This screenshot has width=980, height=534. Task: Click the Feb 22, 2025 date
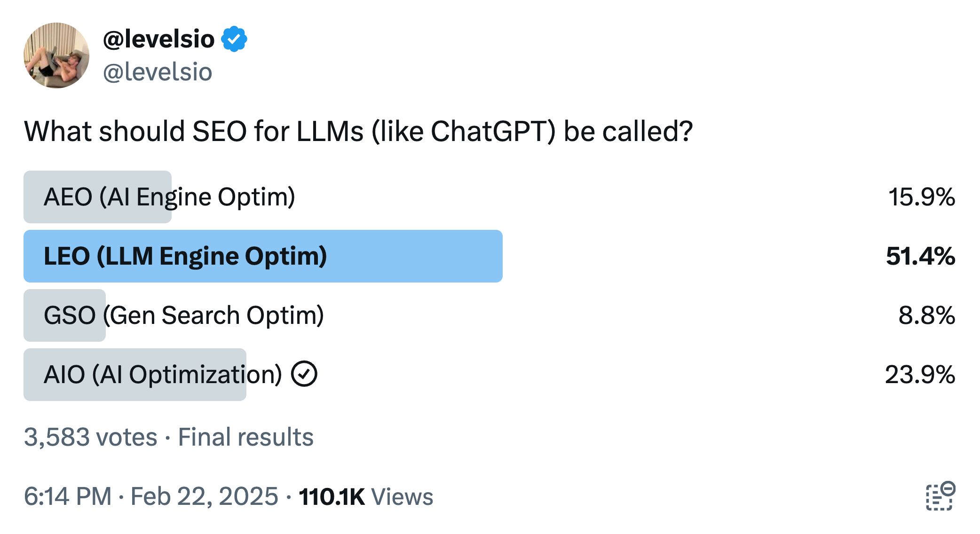coord(204,496)
